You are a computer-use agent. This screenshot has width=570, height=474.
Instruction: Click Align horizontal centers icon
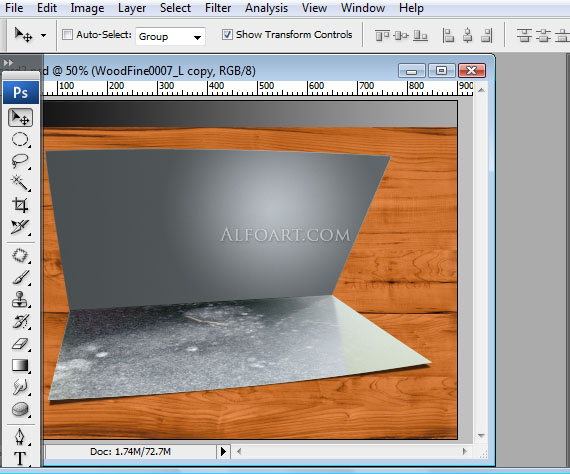point(468,36)
